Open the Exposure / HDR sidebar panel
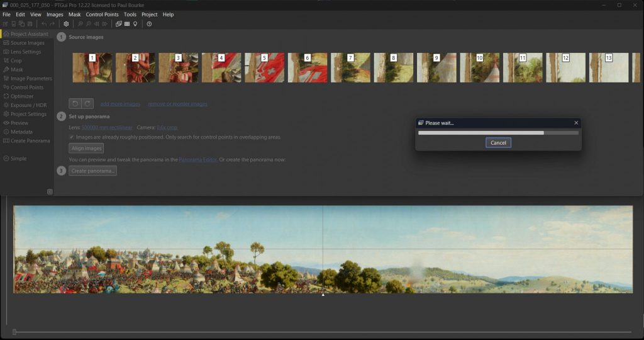644x340 pixels. point(28,105)
